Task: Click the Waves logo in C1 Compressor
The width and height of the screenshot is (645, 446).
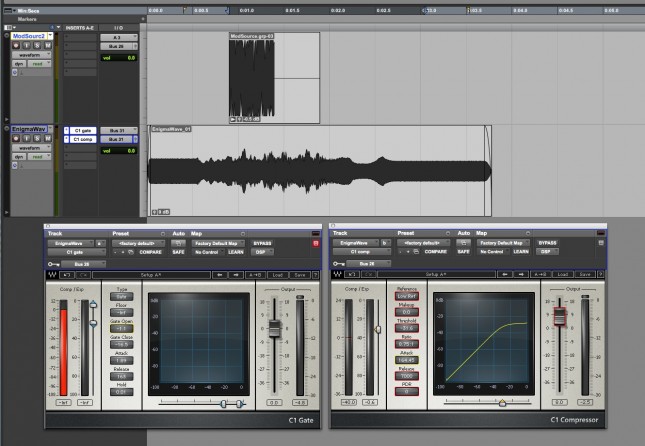Action: click(x=337, y=274)
